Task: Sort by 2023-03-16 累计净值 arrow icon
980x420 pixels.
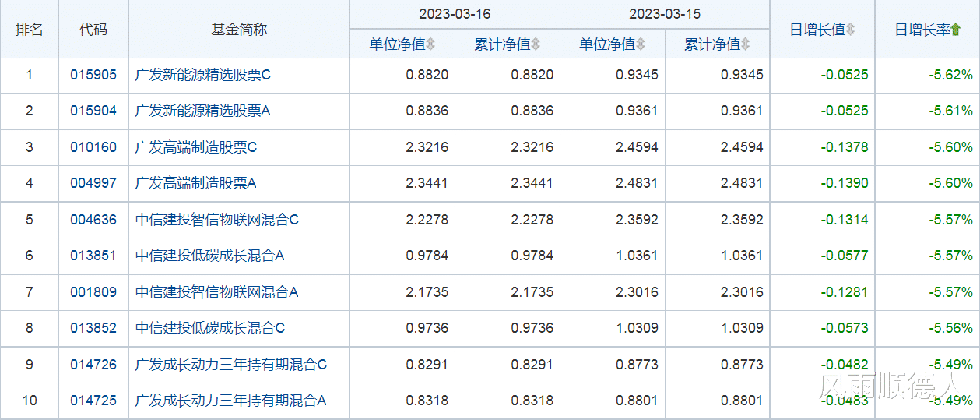Action: tap(536, 44)
